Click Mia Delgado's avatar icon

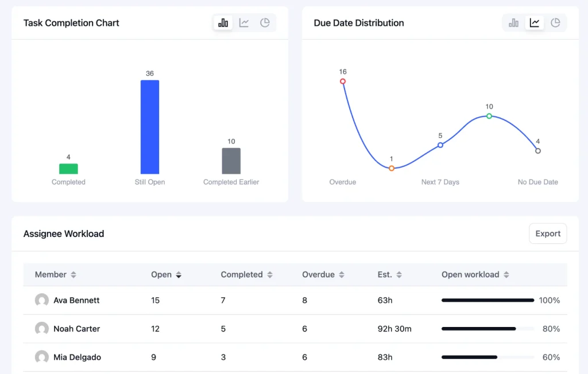[x=41, y=357]
